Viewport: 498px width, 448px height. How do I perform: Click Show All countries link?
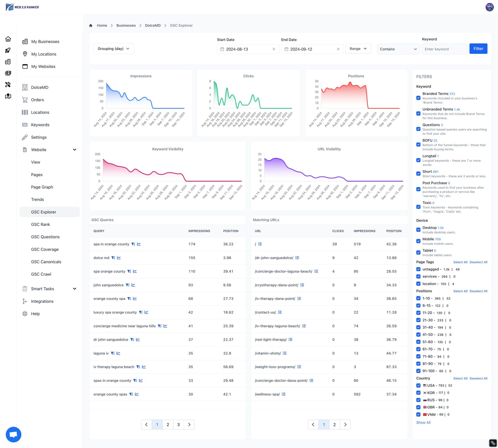[x=423, y=423]
